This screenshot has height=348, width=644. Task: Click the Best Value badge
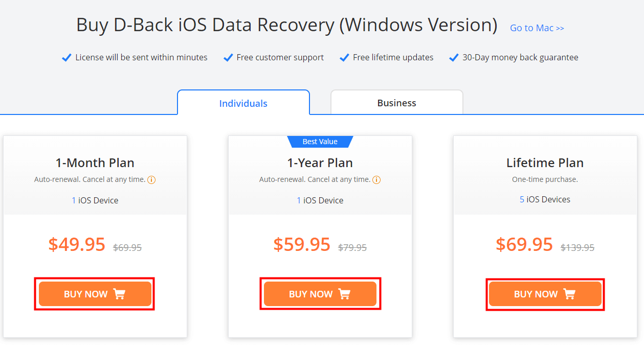click(320, 142)
